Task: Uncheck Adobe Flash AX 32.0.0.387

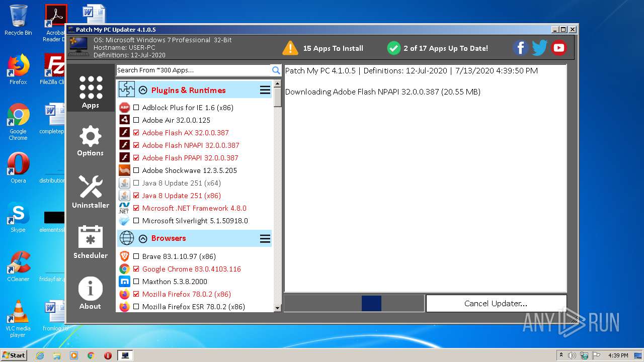Action: pos(136,133)
